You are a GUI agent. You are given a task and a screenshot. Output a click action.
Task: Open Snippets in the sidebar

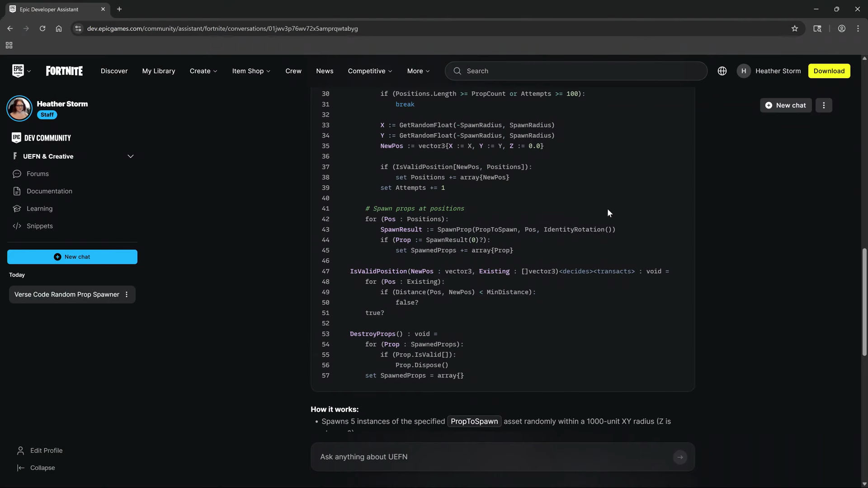pos(39,226)
